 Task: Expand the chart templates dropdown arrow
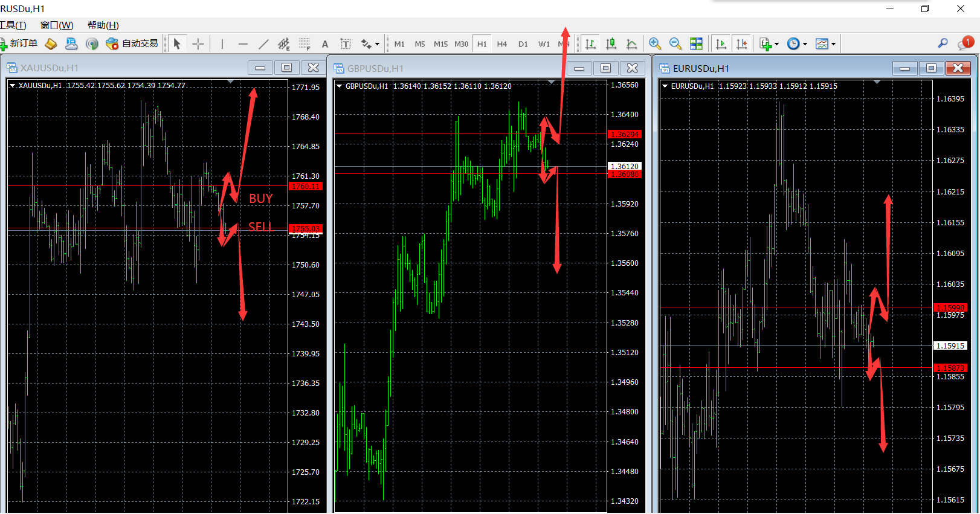pos(833,44)
